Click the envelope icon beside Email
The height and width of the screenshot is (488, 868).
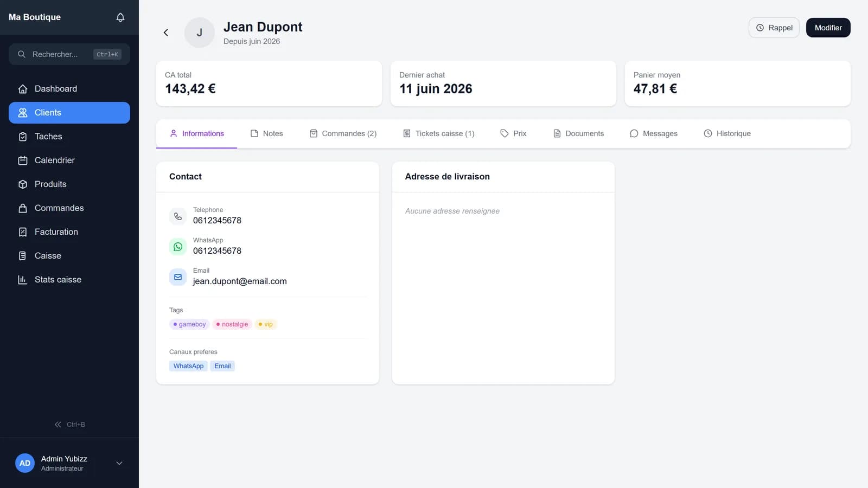[x=178, y=277]
